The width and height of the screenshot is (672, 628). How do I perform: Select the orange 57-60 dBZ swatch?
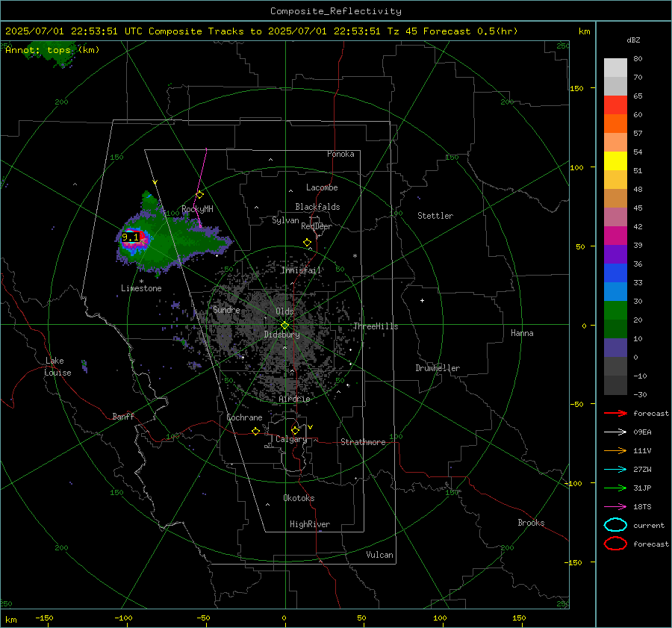pos(615,124)
